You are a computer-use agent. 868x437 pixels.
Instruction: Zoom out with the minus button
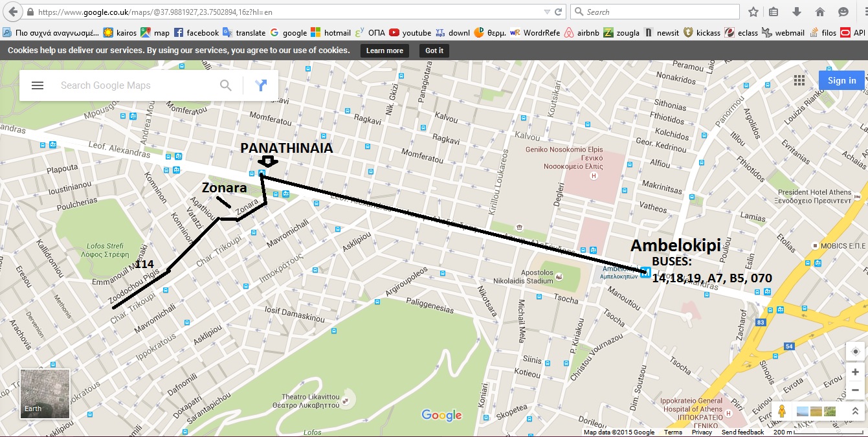click(x=856, y=390)
